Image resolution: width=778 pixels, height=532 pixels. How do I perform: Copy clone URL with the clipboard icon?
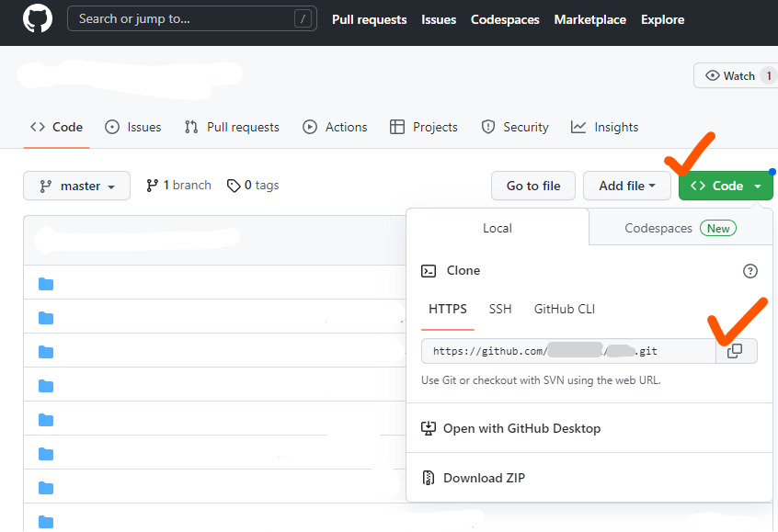(x=735, y=351)
